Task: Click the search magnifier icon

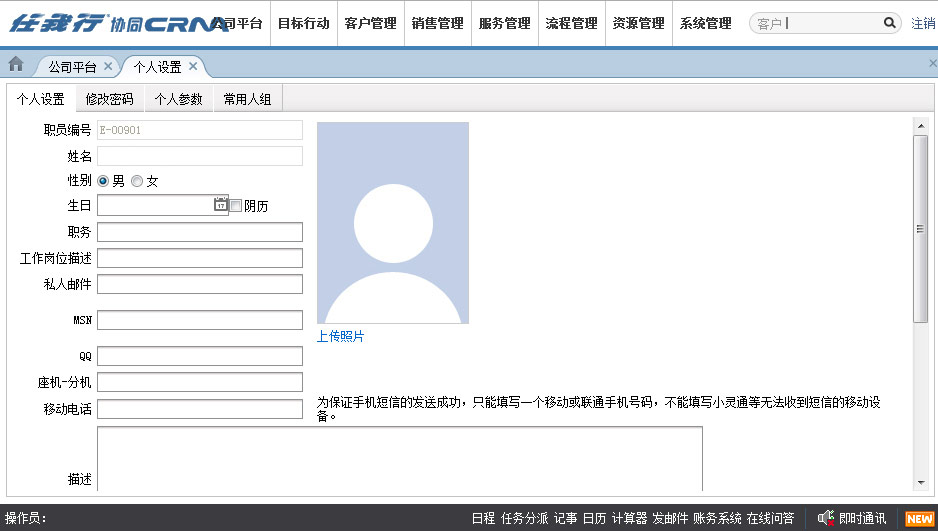Action: coord(889,23)
